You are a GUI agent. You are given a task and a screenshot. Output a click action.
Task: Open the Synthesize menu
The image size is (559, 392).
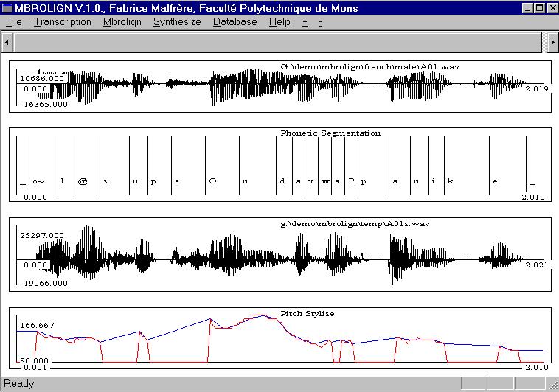coord(177,22)
